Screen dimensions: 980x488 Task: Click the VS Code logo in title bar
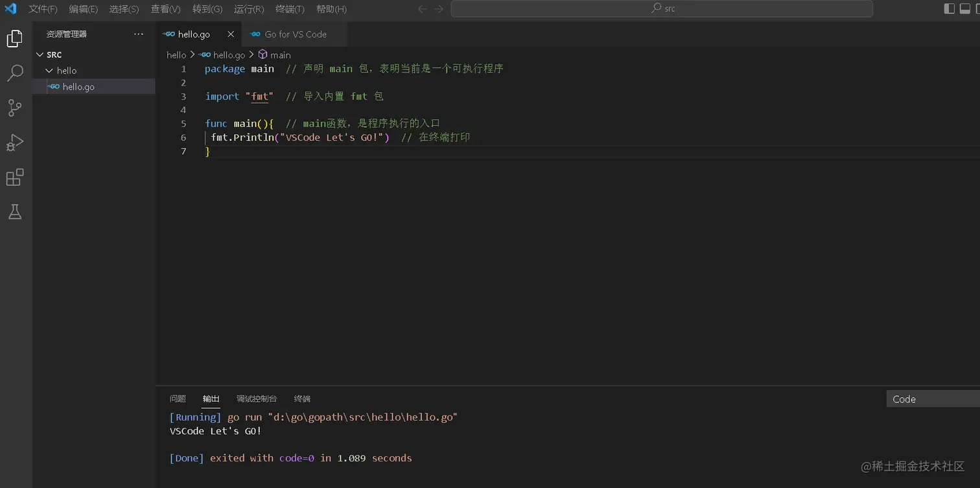[10, 8]
